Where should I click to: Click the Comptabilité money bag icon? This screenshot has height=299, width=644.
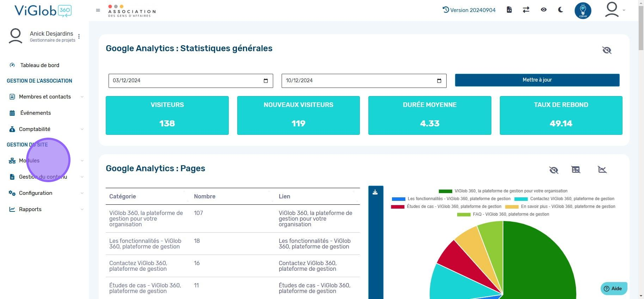(12, 129)
